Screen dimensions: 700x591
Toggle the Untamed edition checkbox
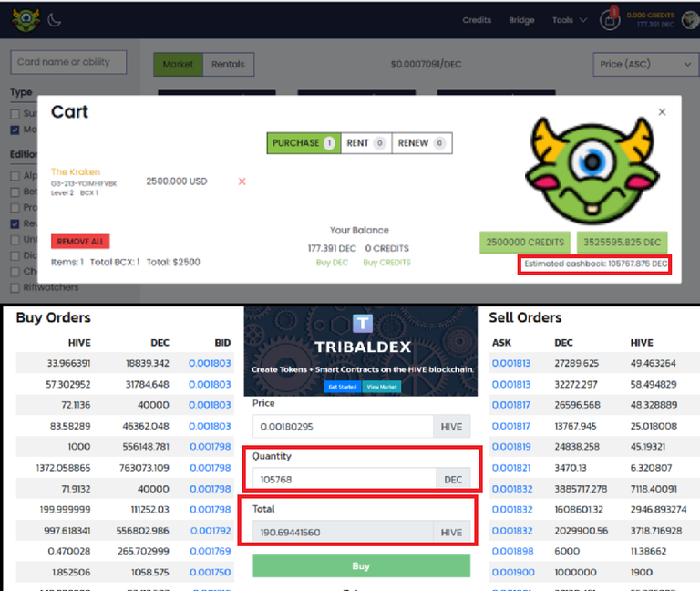coord(15,240)
